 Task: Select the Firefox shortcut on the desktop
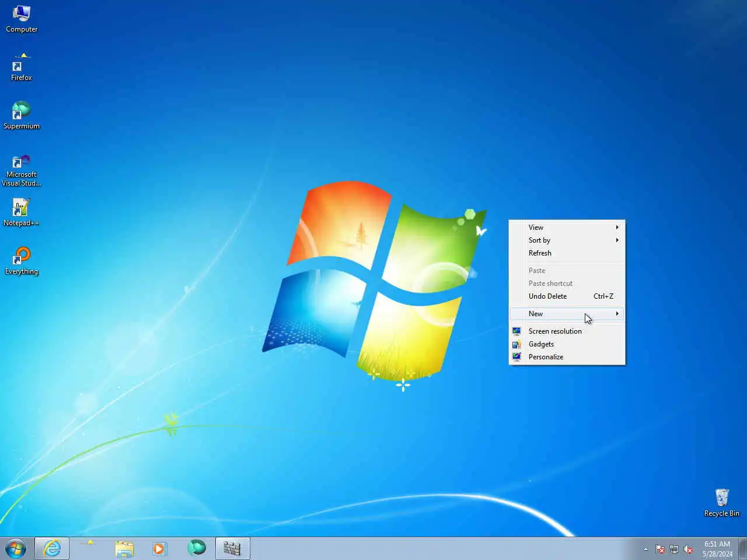click(22, 67)
